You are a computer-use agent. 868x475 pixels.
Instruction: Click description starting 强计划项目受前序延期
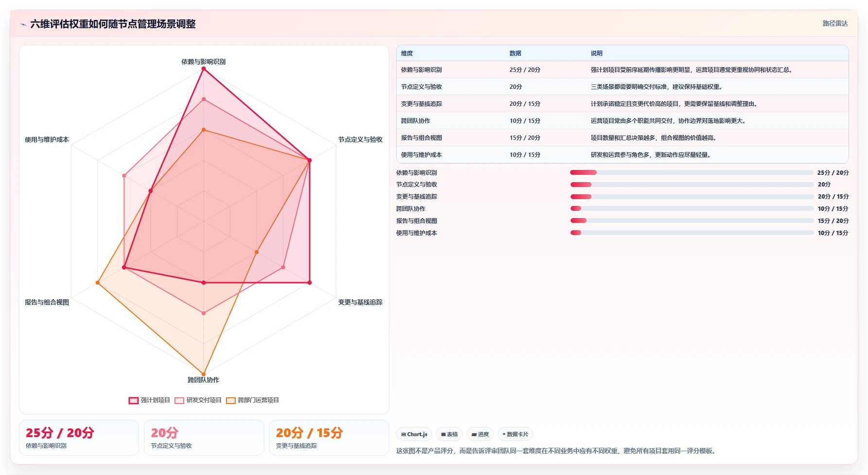click(x=693, y=70)
